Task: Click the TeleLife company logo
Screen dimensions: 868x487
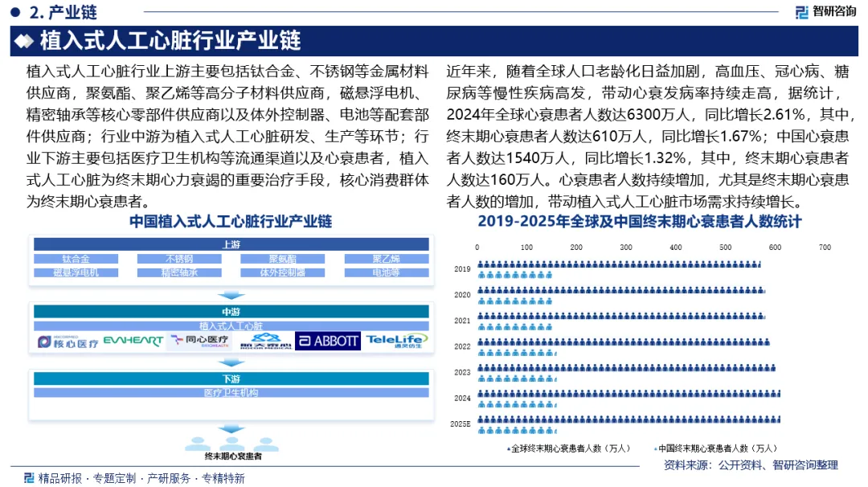Action: click(396, 341)
